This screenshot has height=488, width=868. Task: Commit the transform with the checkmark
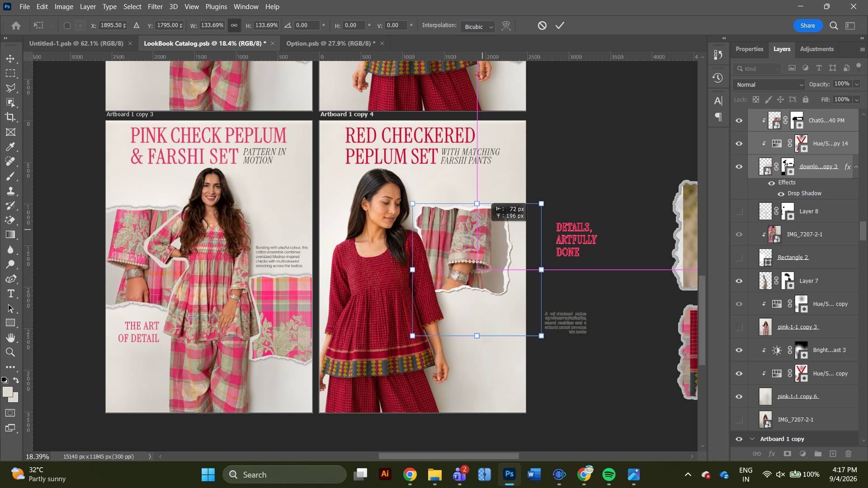coord(560,26)
